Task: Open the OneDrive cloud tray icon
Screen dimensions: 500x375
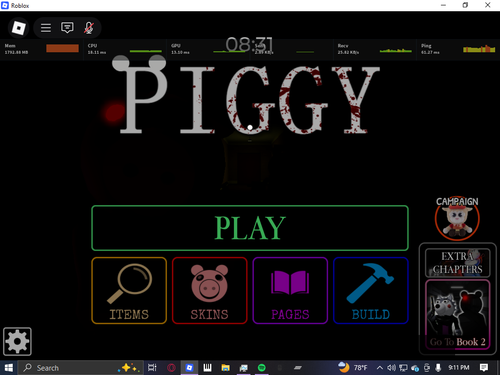Action: [x=415, y=368]
